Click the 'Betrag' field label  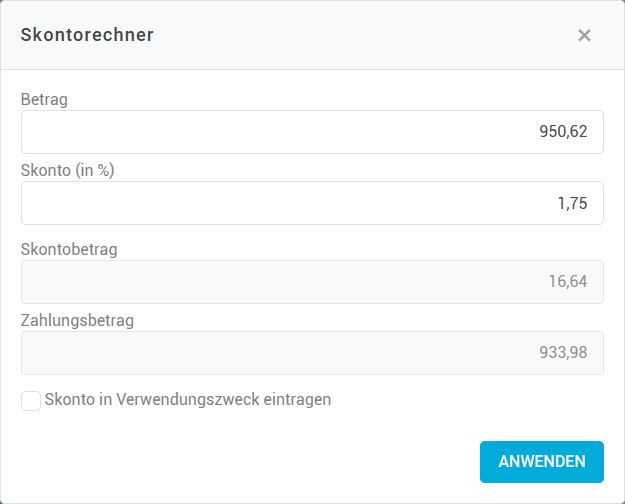[44, 99]
